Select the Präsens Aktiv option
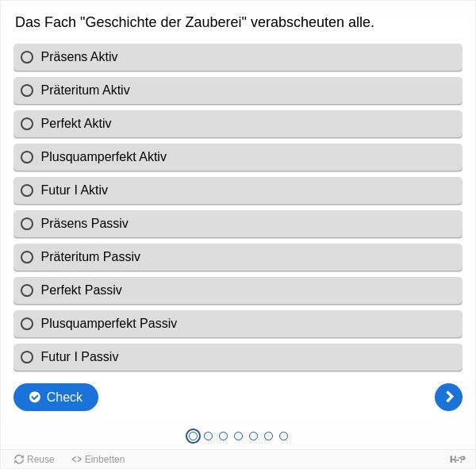The width and height of the screenshot is (476, 469). [238, 57]
